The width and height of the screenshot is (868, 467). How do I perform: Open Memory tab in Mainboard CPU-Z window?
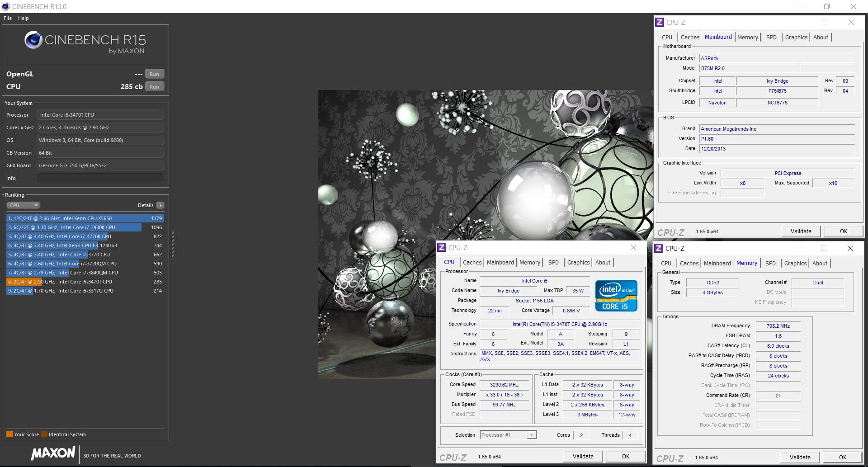pos(747,38)
